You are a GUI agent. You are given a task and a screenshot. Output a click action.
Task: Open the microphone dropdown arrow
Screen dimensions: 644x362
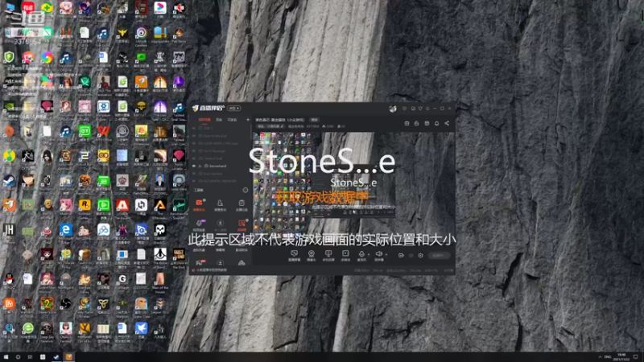click(369, 254)
